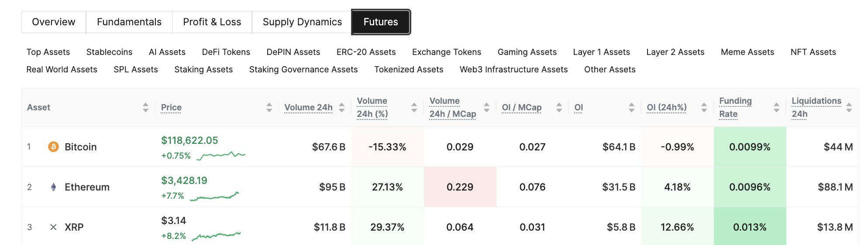
Task: Click Bitcoin's green funding rate cell
Action: click(x=750, y=147)
